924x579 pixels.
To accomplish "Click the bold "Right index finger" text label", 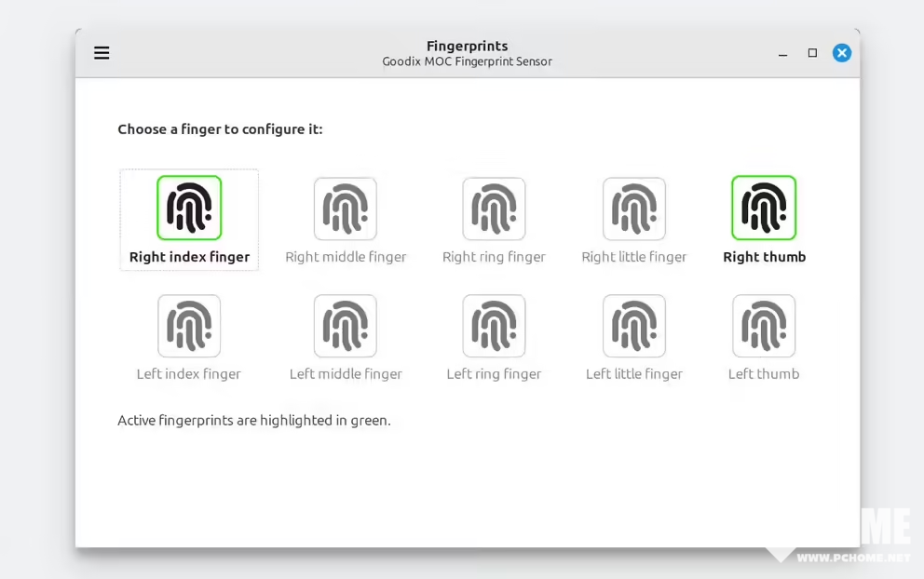I will point(189,257).
